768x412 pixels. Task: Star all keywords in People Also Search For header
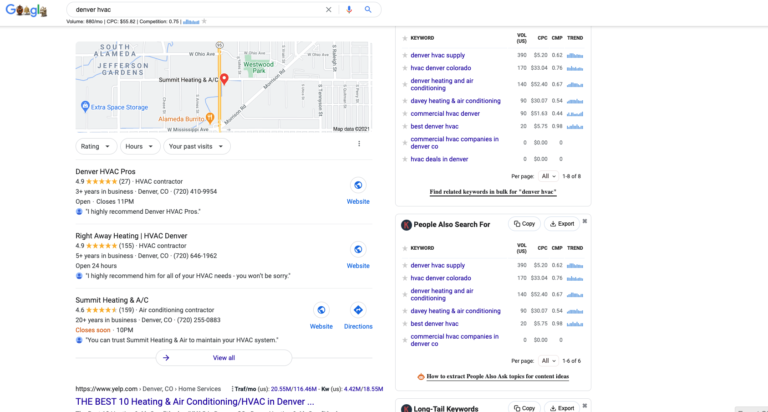(x=405, y=248)
